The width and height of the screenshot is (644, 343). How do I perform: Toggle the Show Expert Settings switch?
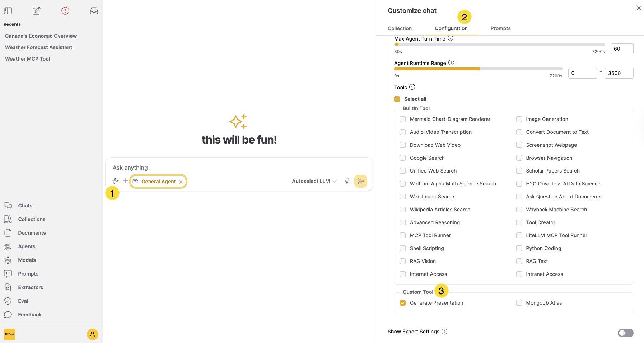[626, 333]
